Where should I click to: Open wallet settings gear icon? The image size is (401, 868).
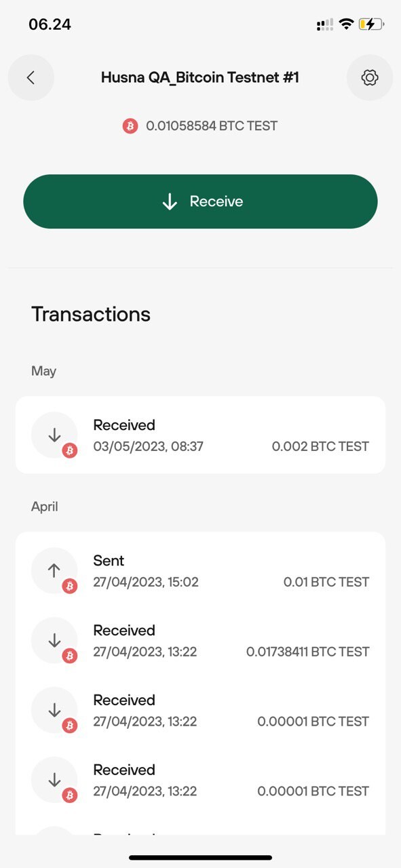coord(370,78)
